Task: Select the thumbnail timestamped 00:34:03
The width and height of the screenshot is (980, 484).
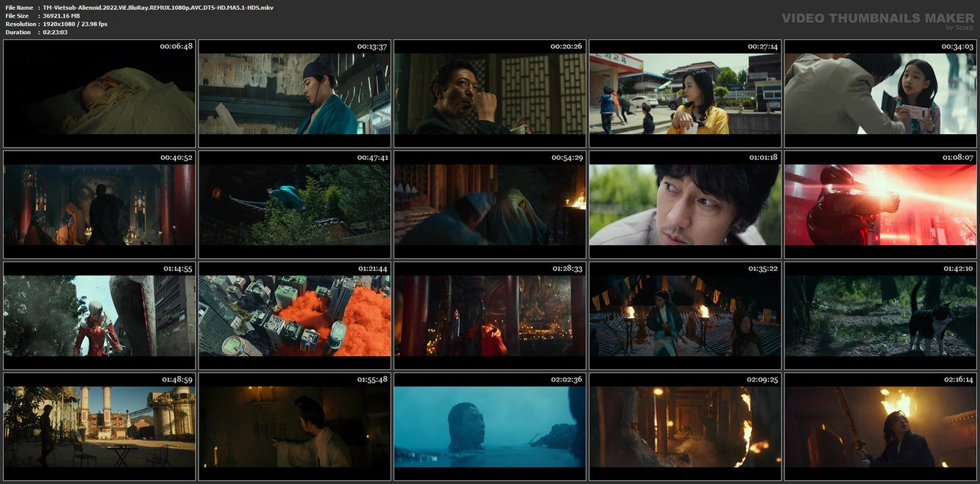Action: [x=880, y=93]
